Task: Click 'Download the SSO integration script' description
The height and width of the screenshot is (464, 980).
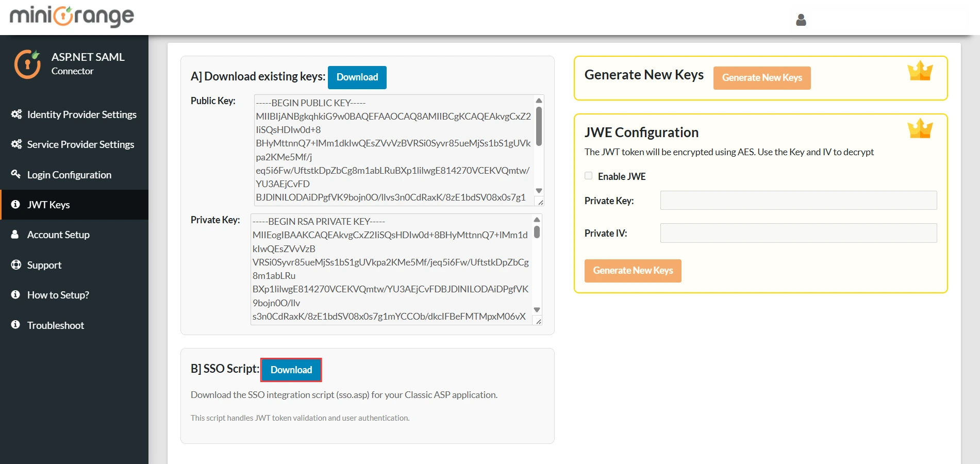Action: 344,395
